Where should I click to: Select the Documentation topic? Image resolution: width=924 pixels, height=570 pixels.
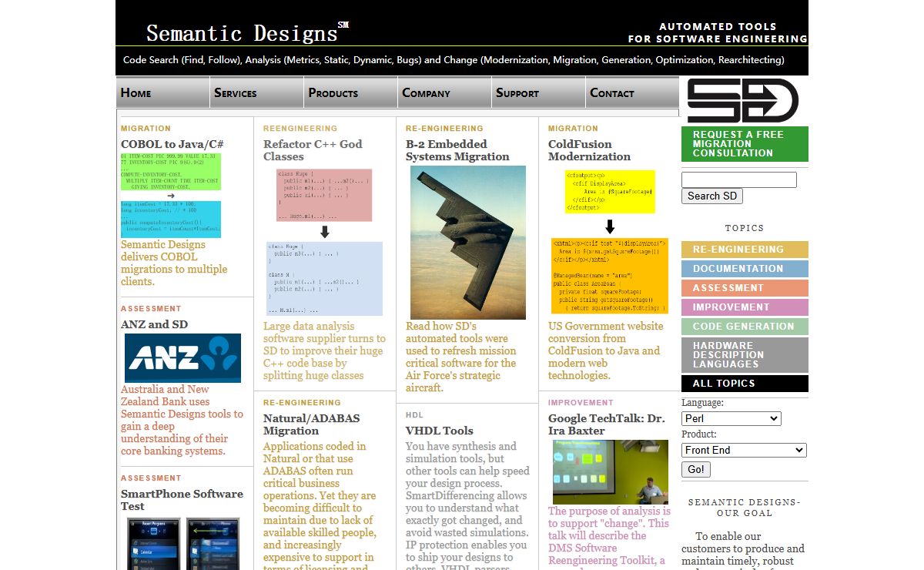tap(745, 269)
